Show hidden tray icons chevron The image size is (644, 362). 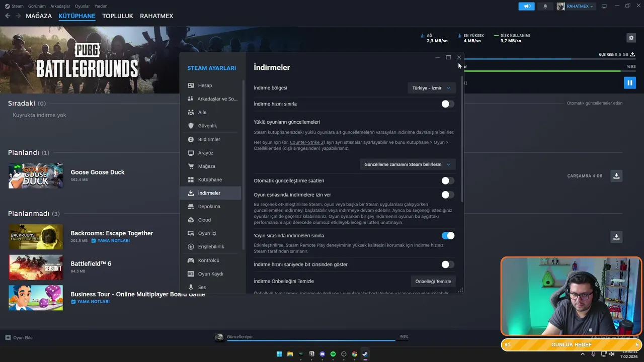[x=583, y=354]
